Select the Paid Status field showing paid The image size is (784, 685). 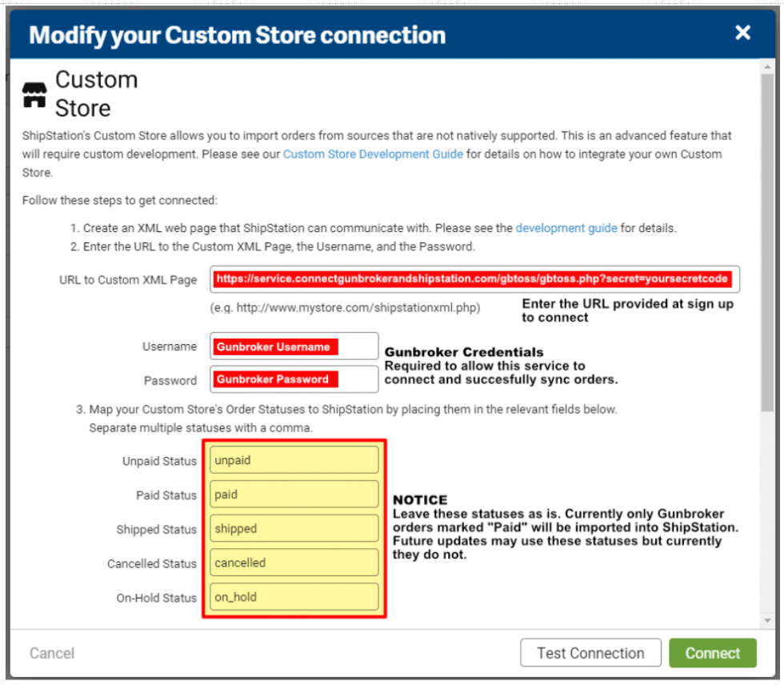[294, 494]
